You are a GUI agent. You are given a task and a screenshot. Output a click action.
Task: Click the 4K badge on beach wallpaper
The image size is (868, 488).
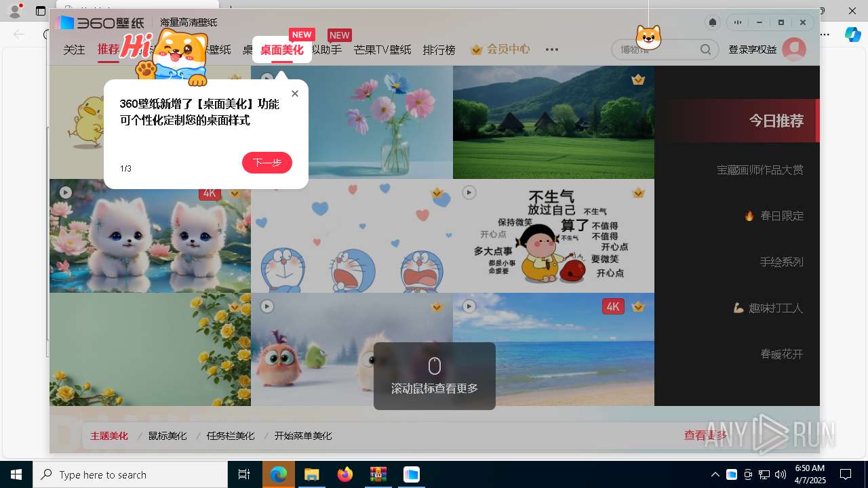(x=613, y=306)
